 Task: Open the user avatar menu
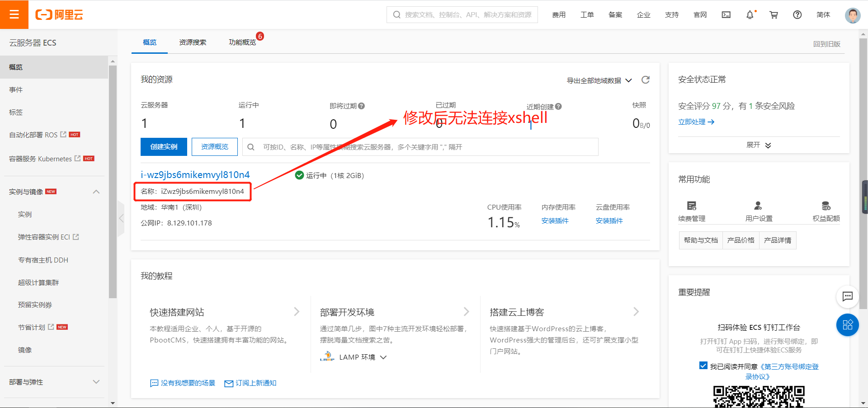pyautogui.click(x=853, y=15)
